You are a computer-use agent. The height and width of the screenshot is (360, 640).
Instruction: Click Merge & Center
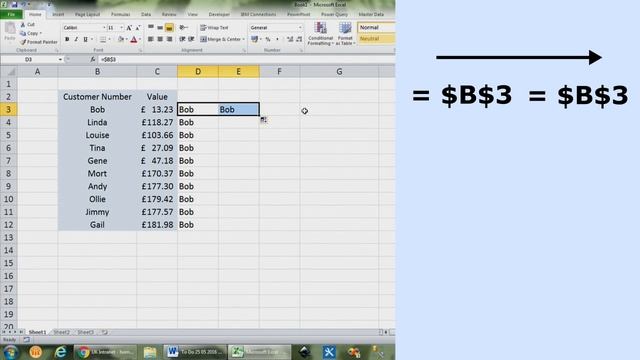[220, 39]
